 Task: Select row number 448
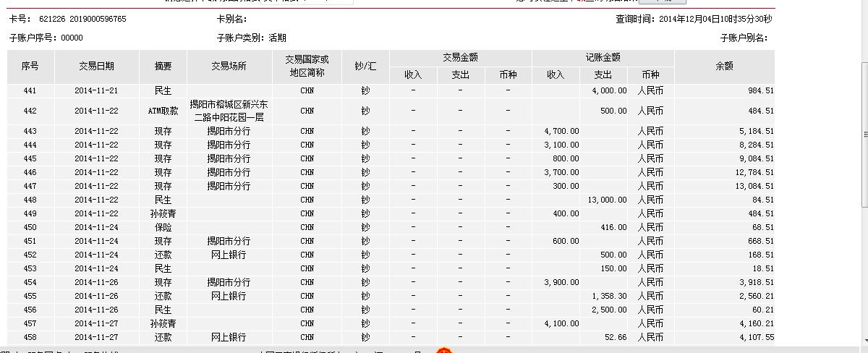(30, 200)
